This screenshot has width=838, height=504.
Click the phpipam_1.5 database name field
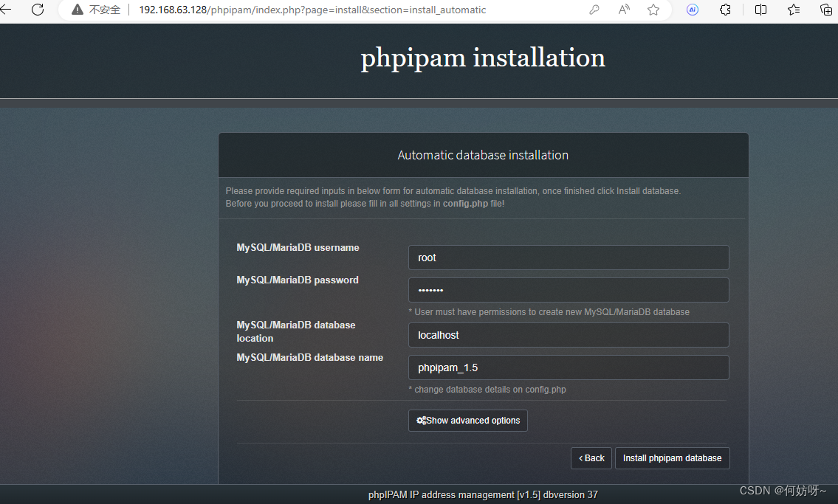568,367
